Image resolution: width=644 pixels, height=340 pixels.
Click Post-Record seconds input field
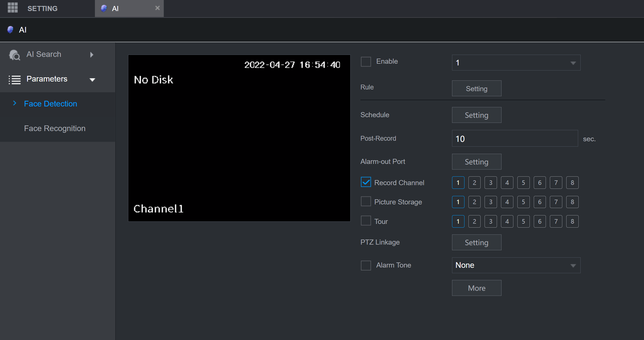(515, 138)
